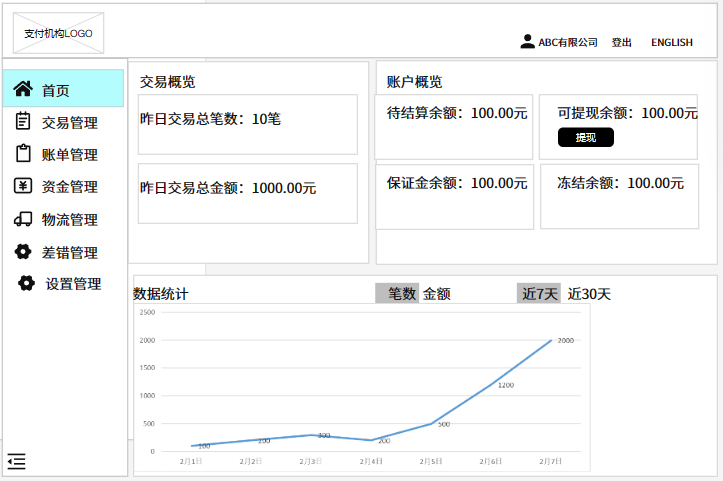The image size is (723, 481).
Task: Click the 设置管理 gear icon
Action: coord(26,283)
